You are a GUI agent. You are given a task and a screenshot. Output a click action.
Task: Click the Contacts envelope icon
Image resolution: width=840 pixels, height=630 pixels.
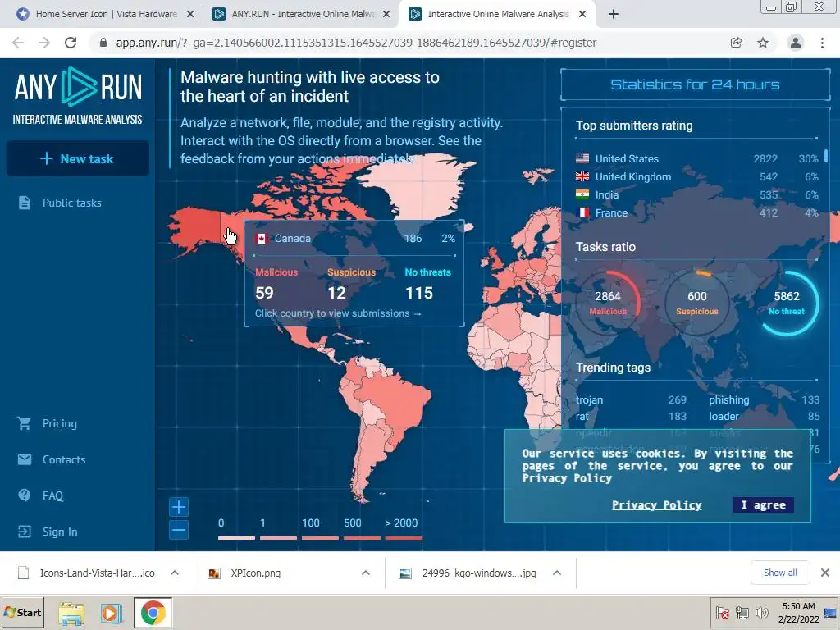coord(24,459)
